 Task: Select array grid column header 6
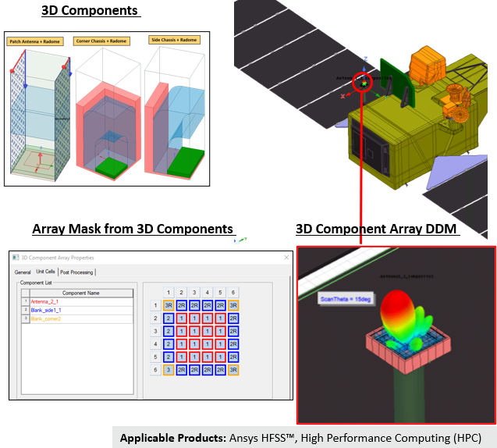pos(233,293)
